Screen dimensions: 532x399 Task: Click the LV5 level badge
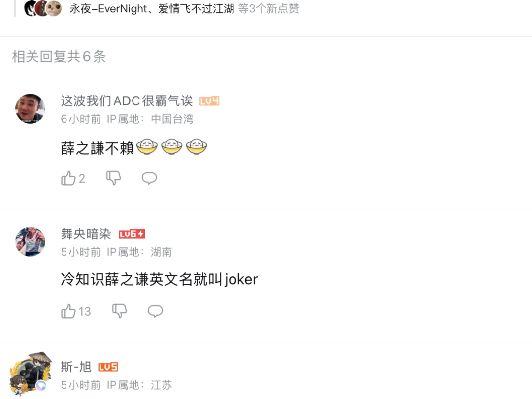pos(108,367)
